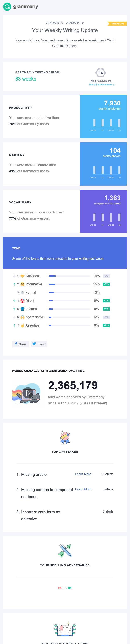130x644 pixels.
Task: Click the Confident tone emoji icon
Action: [22, 276]
